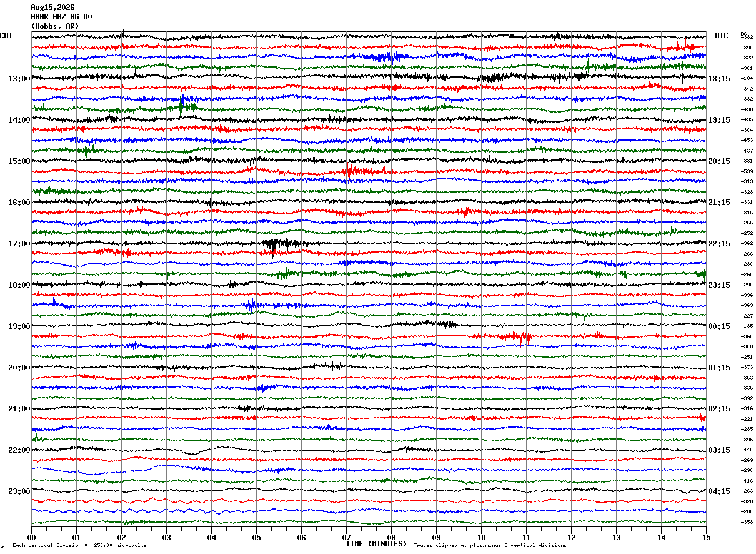This screenshot has width=756, height=554.
Task: Click the 19:15 UTC time label
Action: tap(719, 120)
